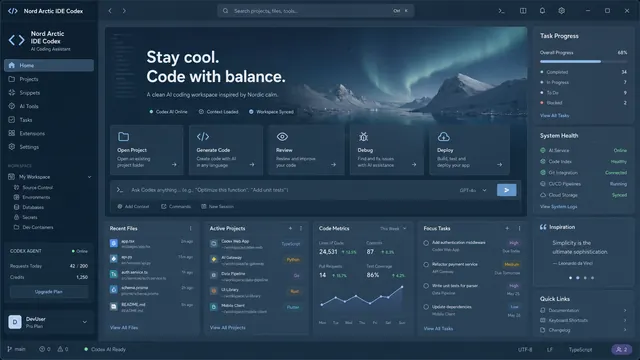This screenshot has height=360, width=640.
Task: Open Changelog quick link
Action: coord(583,330)
